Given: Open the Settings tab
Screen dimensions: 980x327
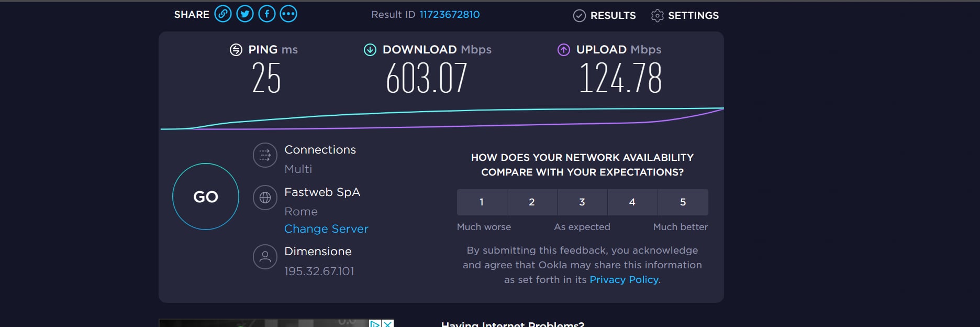Looking at the screenshot, I should (685, 16).
